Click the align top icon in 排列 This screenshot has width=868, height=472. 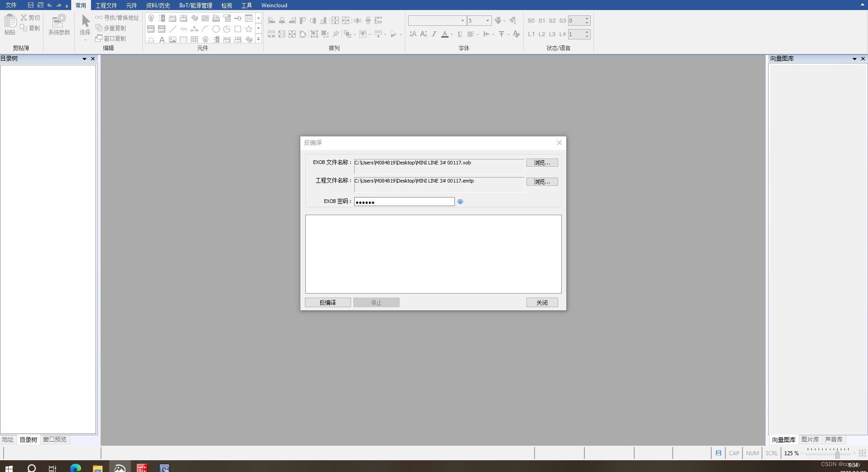click(x=303, y=20)
